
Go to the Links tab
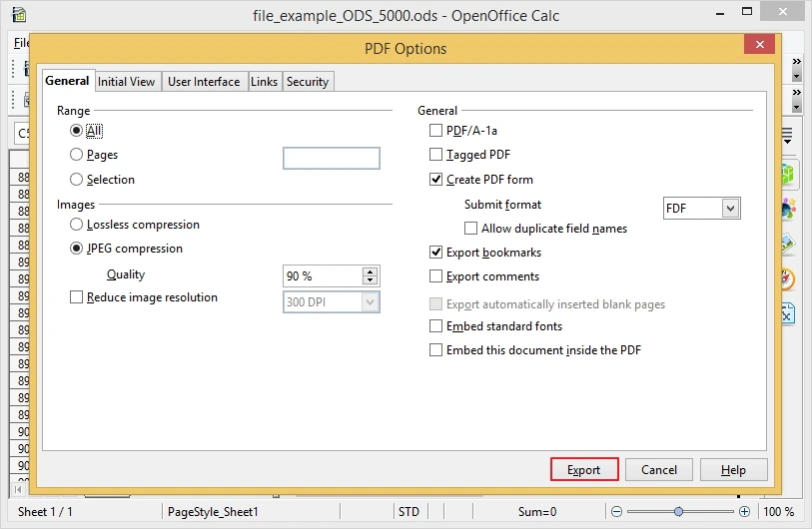click(264, 82)
